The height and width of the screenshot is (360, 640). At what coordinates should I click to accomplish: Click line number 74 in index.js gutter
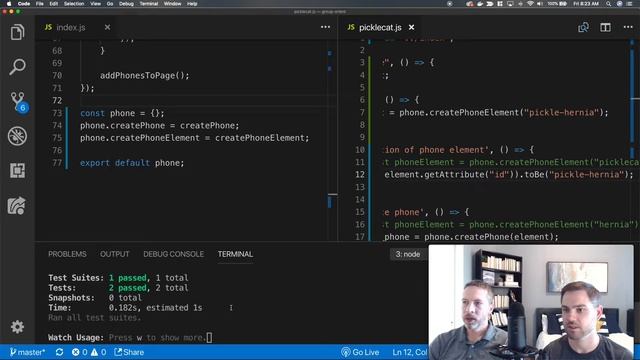click(57, 125)
